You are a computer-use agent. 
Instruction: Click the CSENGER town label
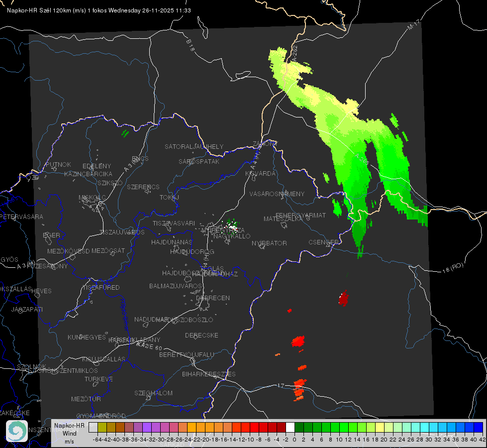coord(323,242)
